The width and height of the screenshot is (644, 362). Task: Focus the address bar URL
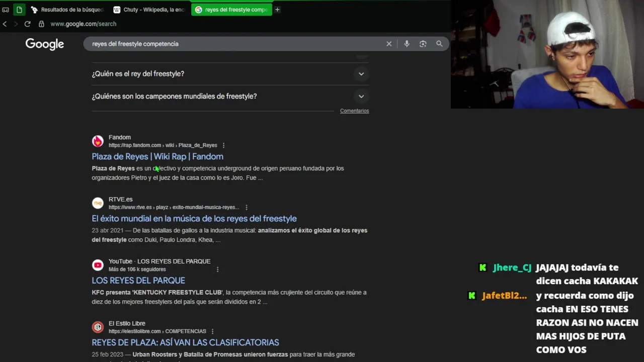83,24
